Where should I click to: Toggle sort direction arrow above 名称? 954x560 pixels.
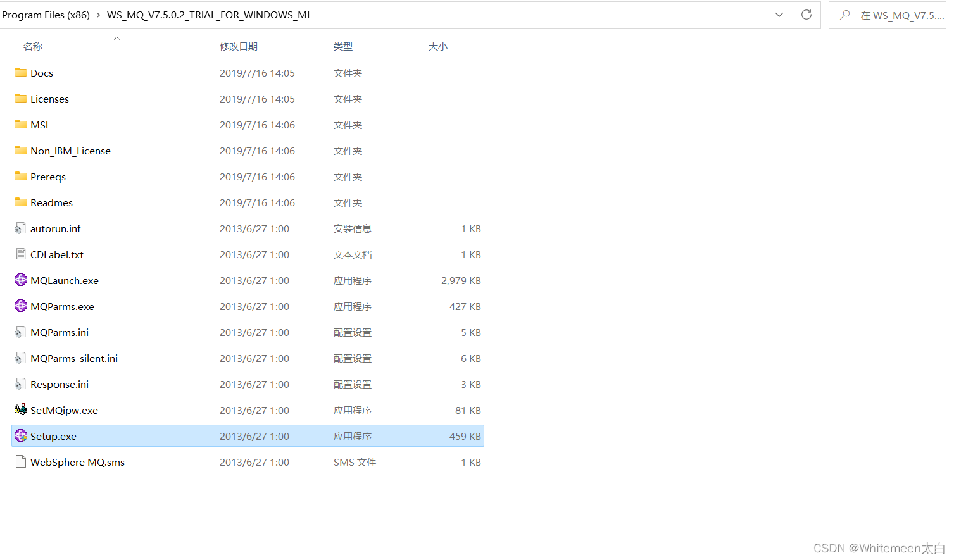(x=116, y=38)
